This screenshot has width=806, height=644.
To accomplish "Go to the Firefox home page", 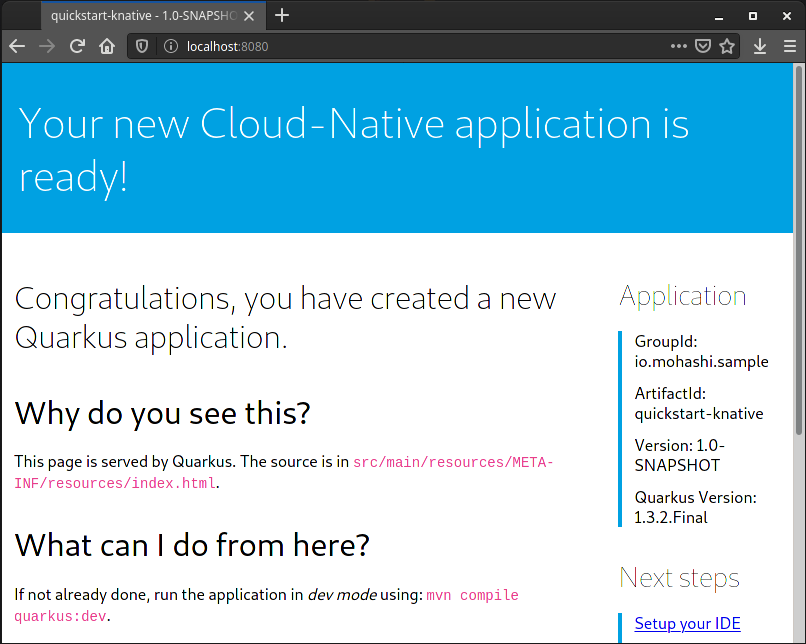I will 107,46.
